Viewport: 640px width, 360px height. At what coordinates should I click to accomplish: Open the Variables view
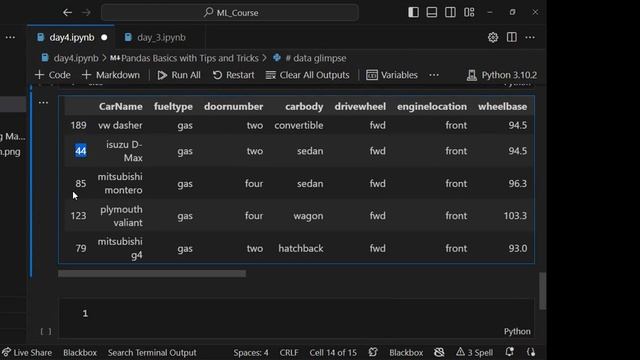[392, 75]
